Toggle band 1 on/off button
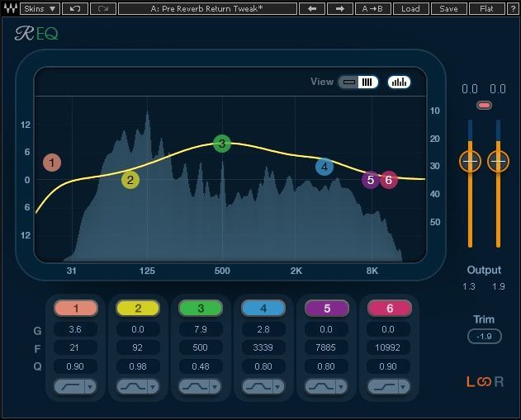Screen dimensions: 521x420 (76, 308)
